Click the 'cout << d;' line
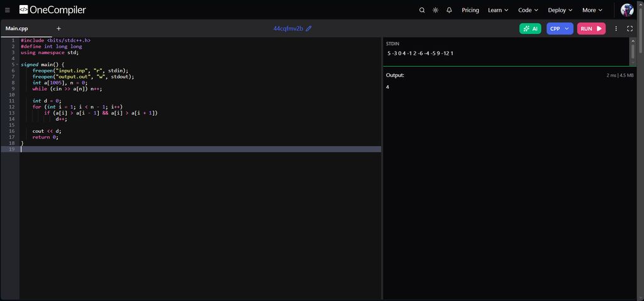The width and height of the screenshot is (644, 301). click(x=47, y=131)
